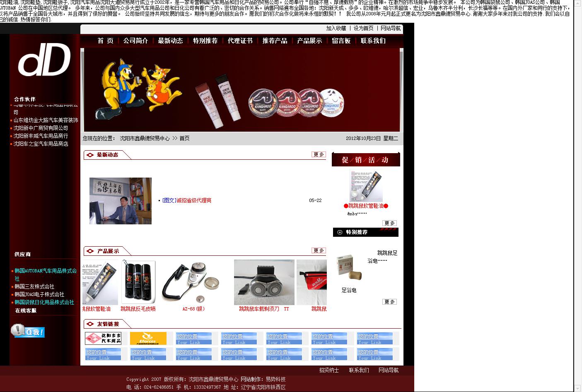Click the 设为首页 link
The width and height of the screenshot is (582, 392).
point(363,28)
